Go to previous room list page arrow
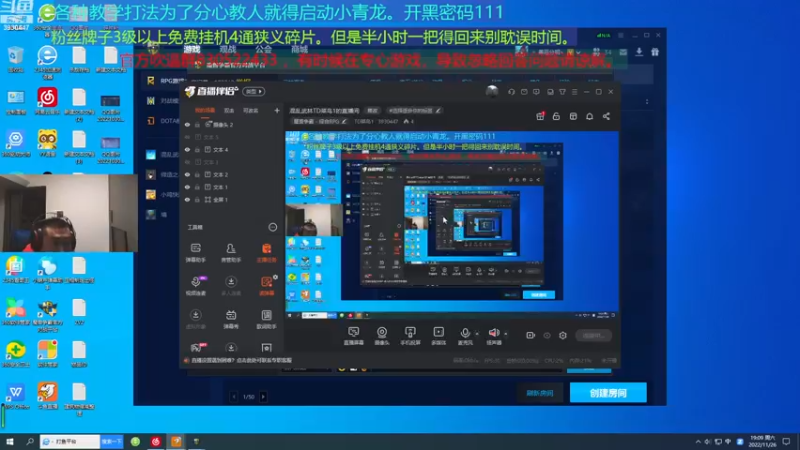Screen dimensions: 800x450 [234, 396]
